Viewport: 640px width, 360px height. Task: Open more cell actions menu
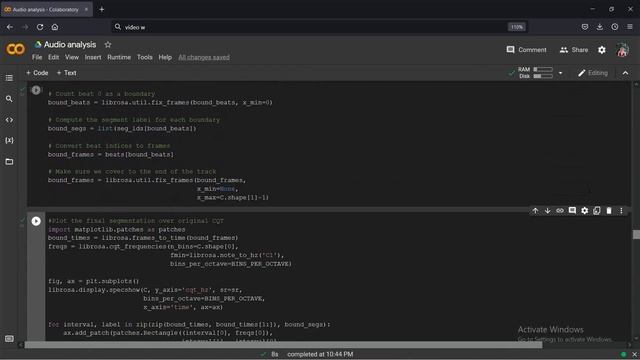tap(621, 211)
